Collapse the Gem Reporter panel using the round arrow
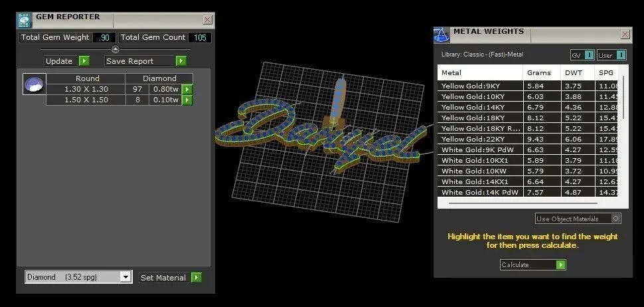The height and width of the screenshot is (307, 644). pyautogui.click(x=116, y=49)
